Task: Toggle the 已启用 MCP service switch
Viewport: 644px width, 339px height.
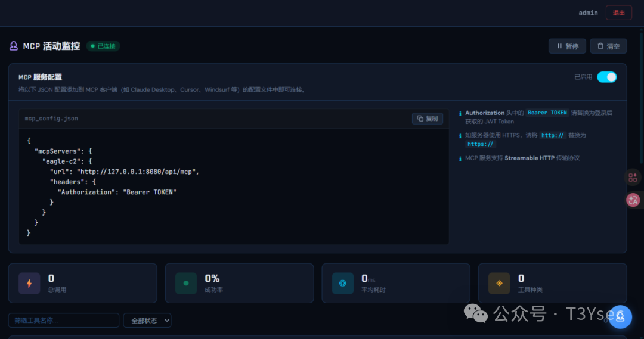Action: pos(606,77)
